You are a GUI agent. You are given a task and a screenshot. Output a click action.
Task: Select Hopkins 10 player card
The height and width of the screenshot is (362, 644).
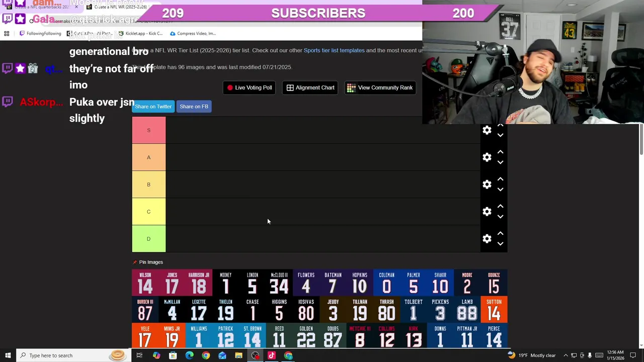coord(360,283)
